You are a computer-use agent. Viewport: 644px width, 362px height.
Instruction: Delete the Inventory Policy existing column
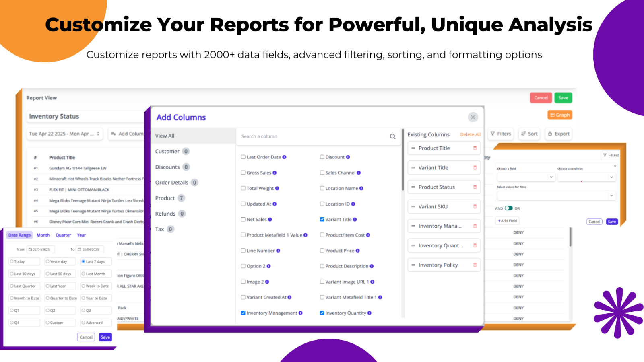pyautogui.click(x=475, y=265)
